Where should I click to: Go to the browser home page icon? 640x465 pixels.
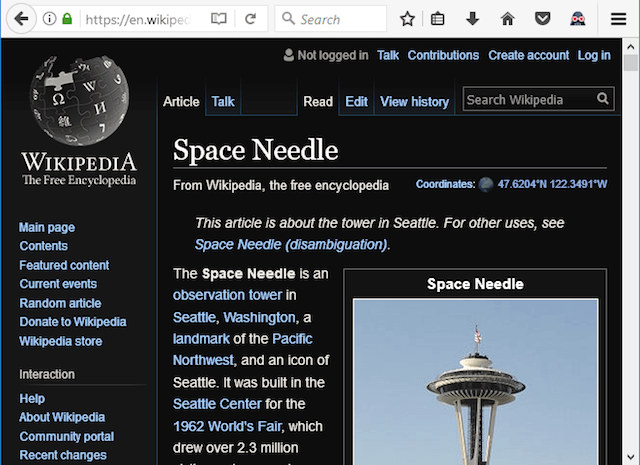tap(507, 19)
